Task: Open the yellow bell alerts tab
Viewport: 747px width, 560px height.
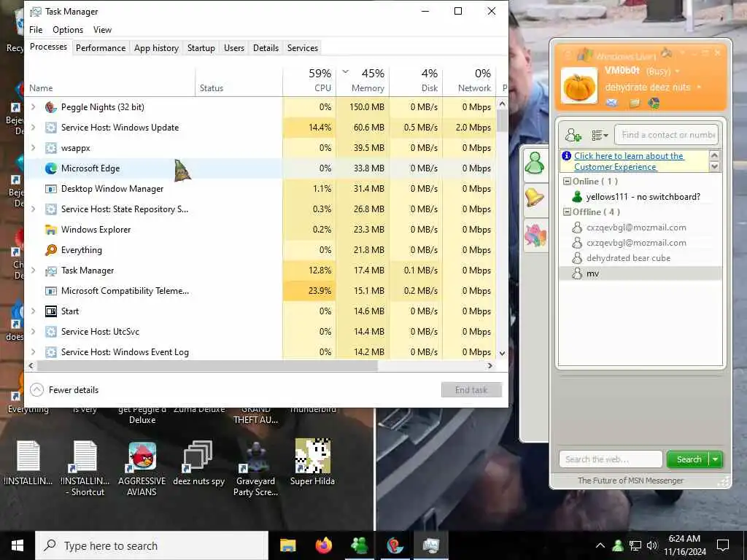Action: pos(535,198)
